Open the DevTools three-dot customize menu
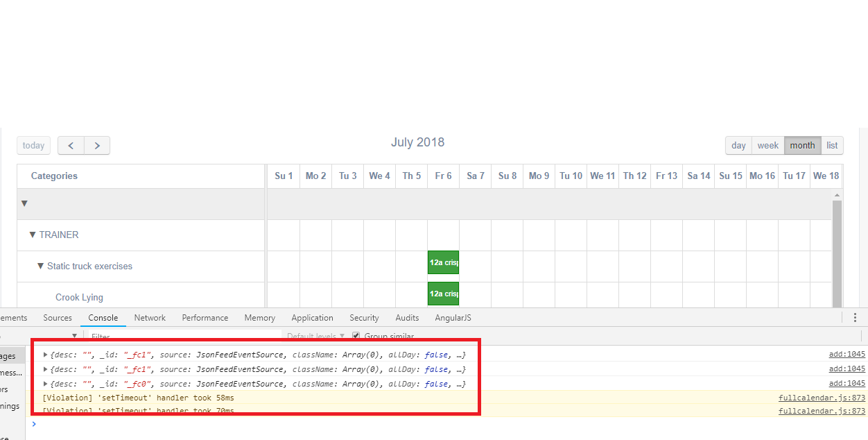868x440 pixels. (x=855, y=317)
